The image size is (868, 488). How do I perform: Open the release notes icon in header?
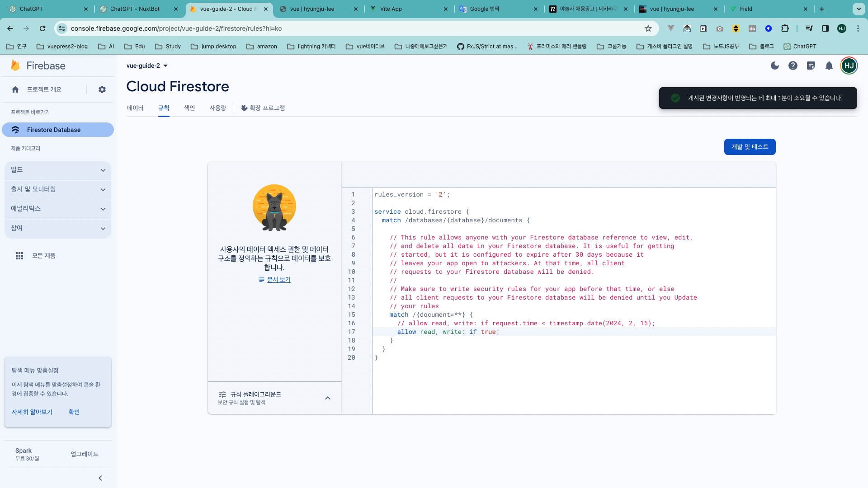(811, 66)
